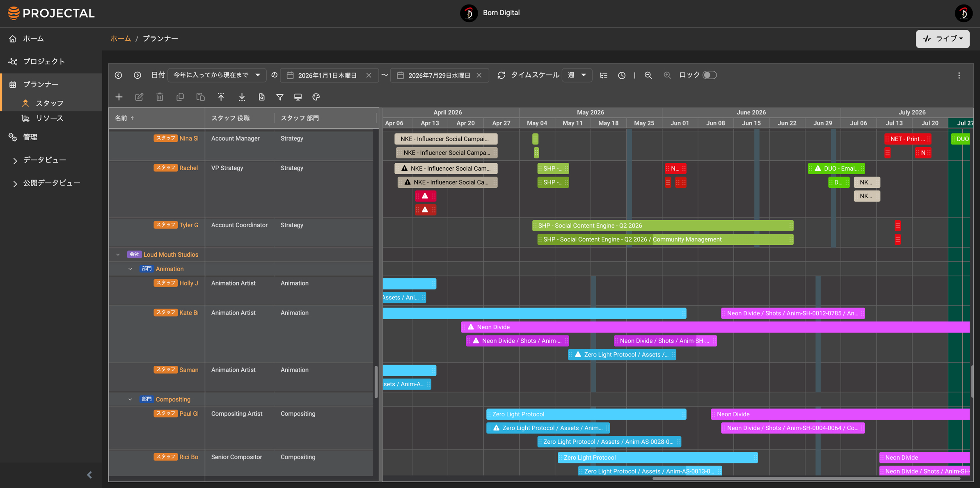Viewport: 980px width, 488px height.
Task: Go to previous date range arrow
Action: (x=119, y=75)
